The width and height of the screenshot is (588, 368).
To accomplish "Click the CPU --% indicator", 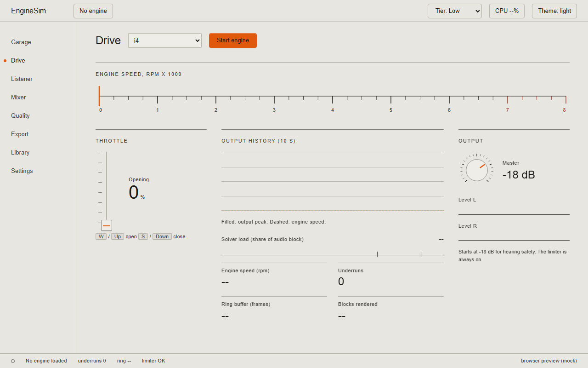I will (x=507, y=11).
